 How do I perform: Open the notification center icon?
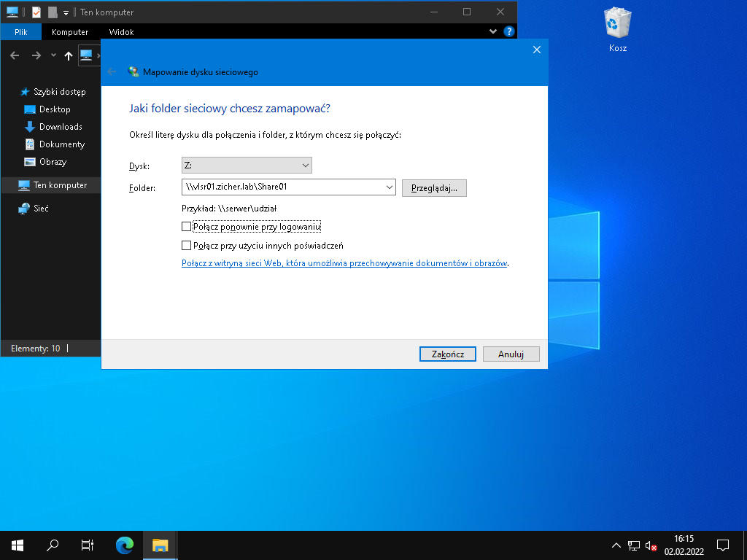pyautogui.click(x=723, y=545)
